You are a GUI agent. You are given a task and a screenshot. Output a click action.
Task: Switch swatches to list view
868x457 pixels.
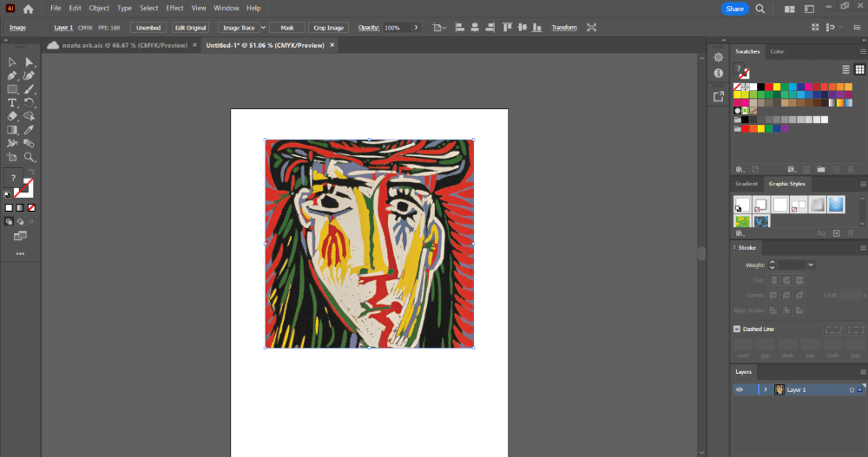(x=845, y=69)
